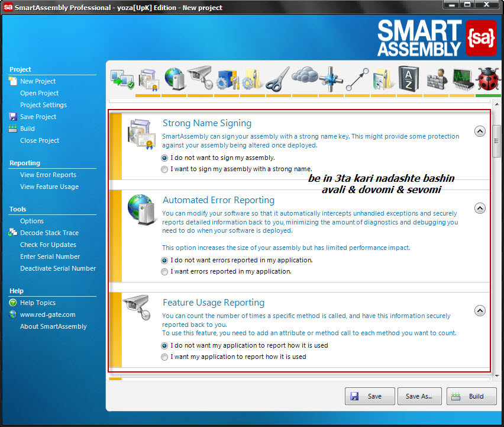Select 'I do not want errors reported'
The width and height of the screenshot is (504, 427).
pyautogui.click(x=164, y=261)
